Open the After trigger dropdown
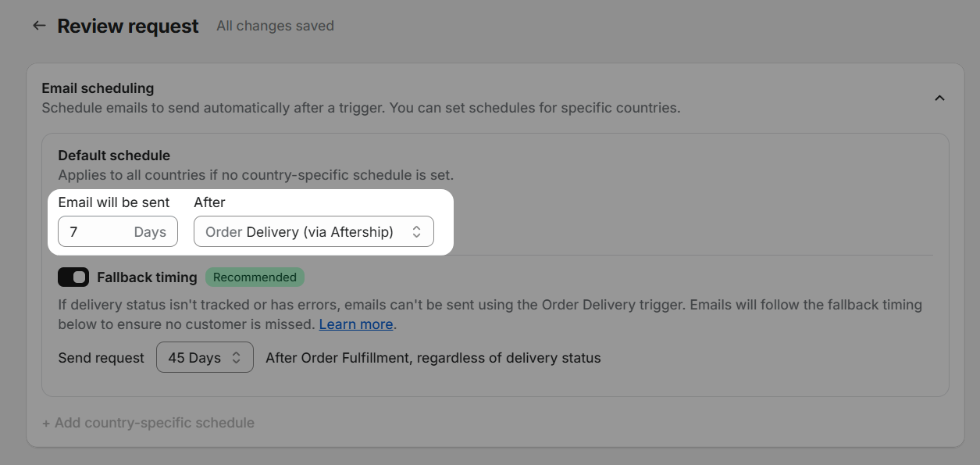This screenshot has height=465, width=980. tap(313, 231)
